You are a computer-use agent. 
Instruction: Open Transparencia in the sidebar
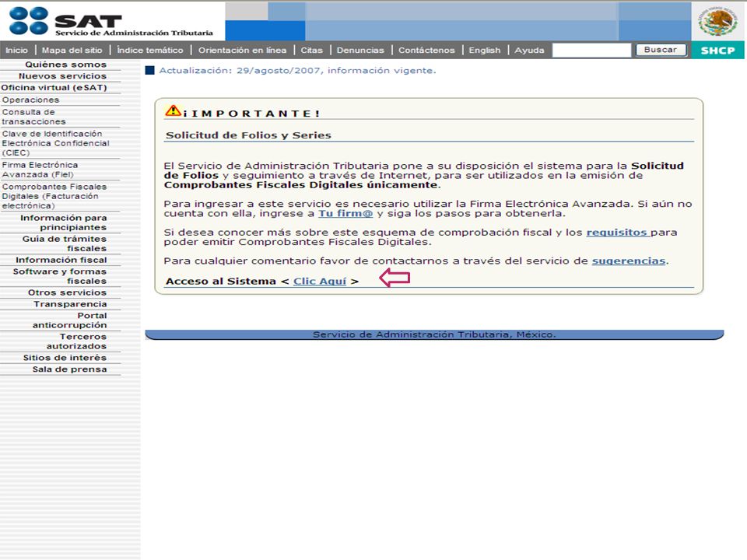[70, 304]
